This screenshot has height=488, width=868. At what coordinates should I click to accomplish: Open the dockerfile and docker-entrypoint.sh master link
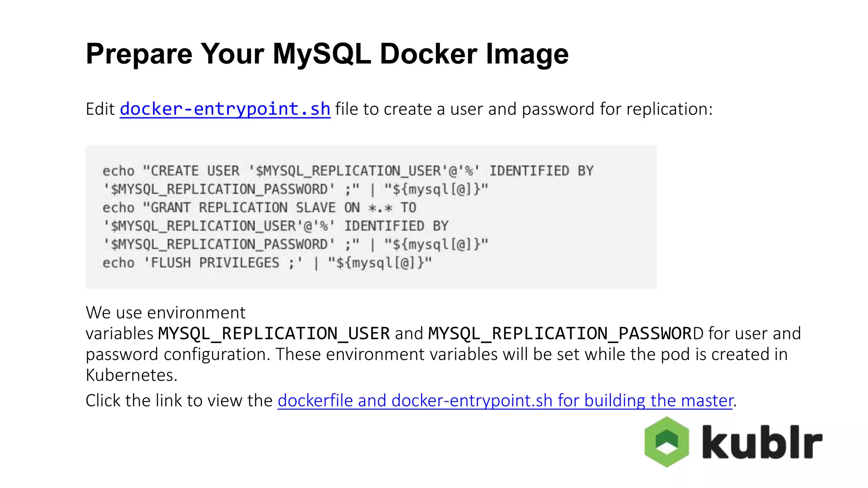(x=505, y=400)
